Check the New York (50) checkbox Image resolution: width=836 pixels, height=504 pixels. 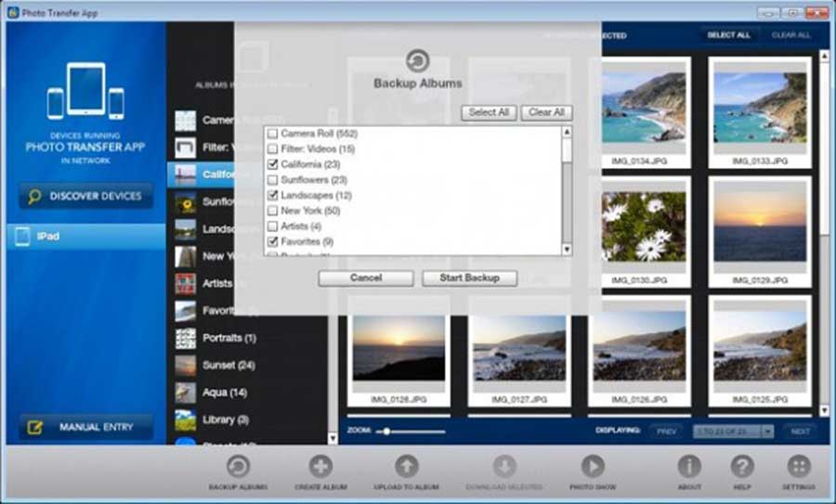(272, 211)
